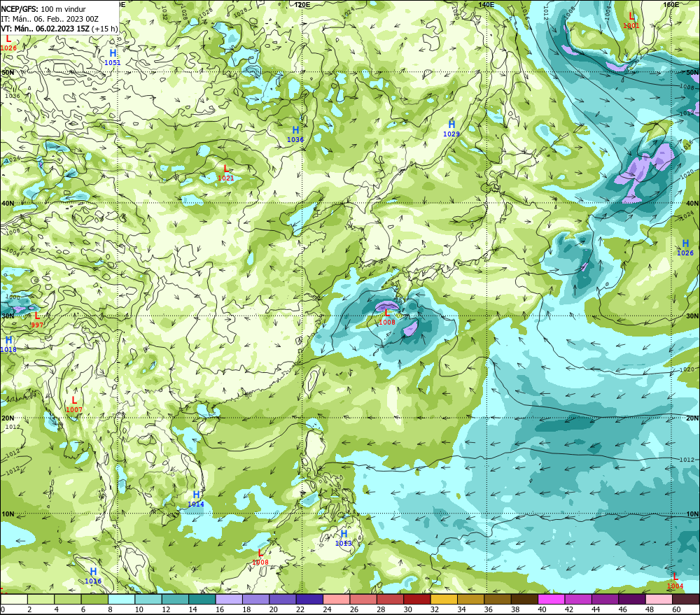Viewport: 700px width, 615px height.
Task: Select the light cyan 8–10 legend swatch
Action: click(x=121, y=599)
